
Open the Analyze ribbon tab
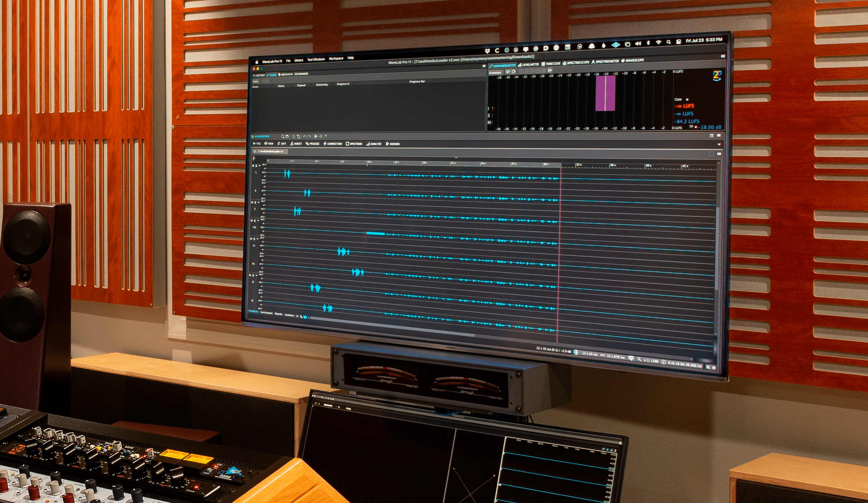tap(374, 144)
